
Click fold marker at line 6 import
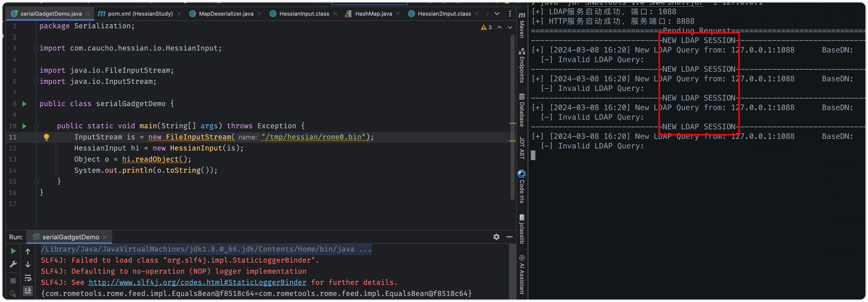click(x=36, y=82)
